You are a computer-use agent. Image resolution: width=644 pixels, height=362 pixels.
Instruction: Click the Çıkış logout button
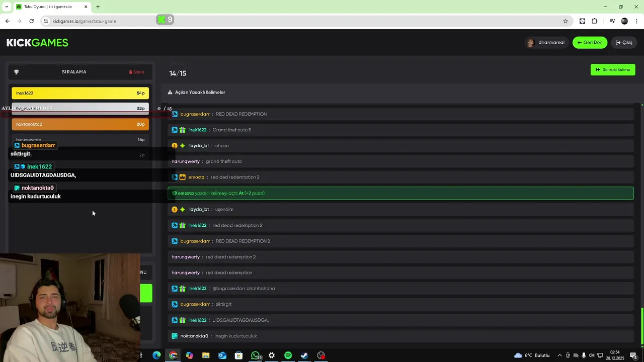[624, 43]
